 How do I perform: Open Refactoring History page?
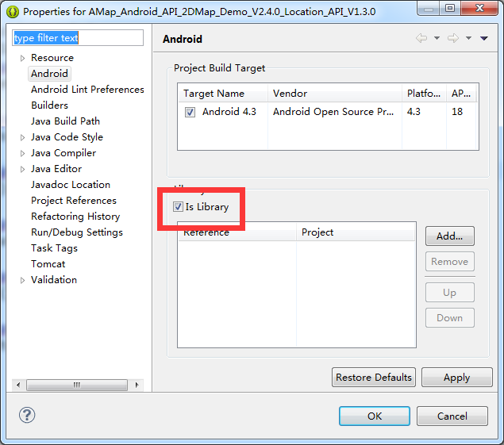[75, 217]
